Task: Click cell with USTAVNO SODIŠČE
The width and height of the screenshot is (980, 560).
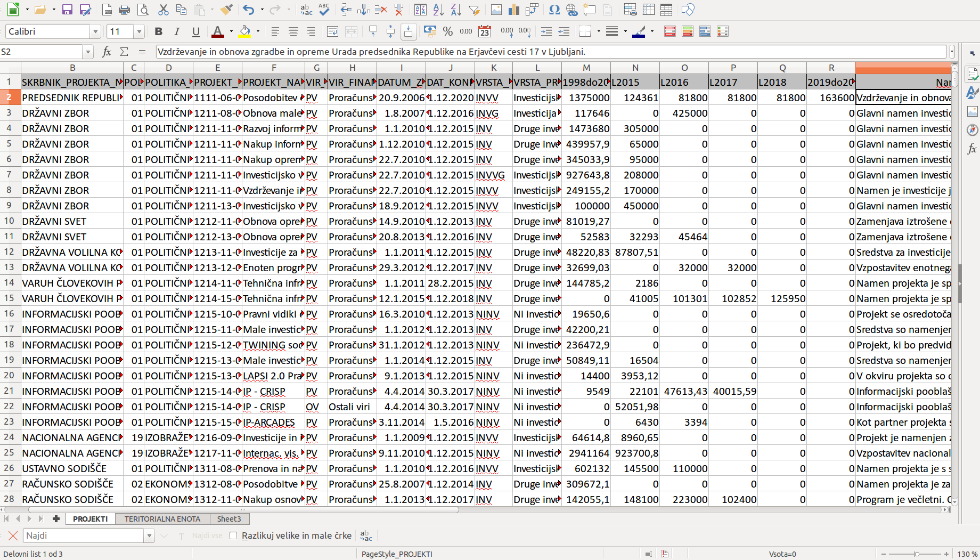Action: pos(72,468)
